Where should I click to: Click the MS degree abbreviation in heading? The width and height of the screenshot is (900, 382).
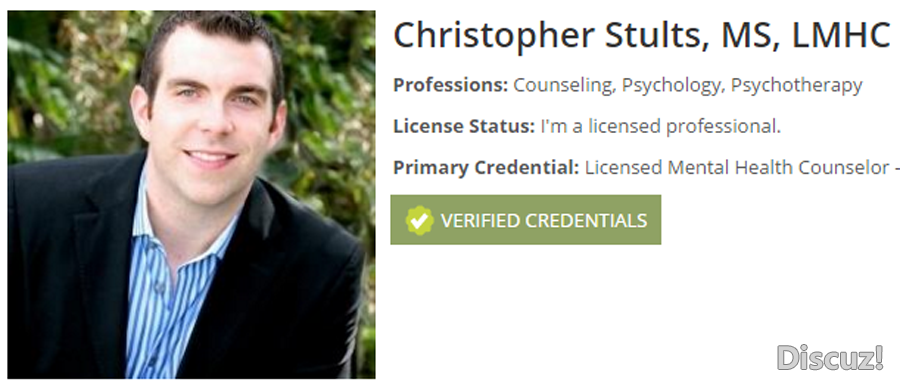coord(751,37)
